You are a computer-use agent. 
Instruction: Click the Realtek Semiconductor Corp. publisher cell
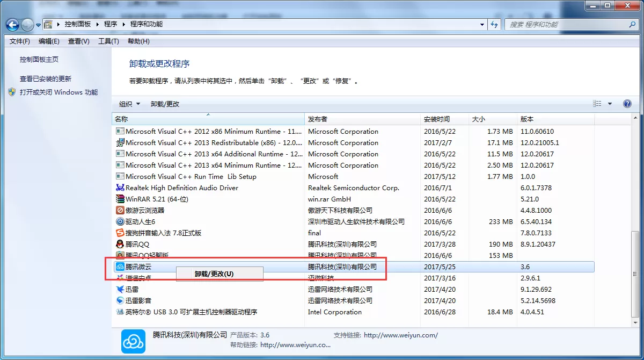[x=354, y=188]
